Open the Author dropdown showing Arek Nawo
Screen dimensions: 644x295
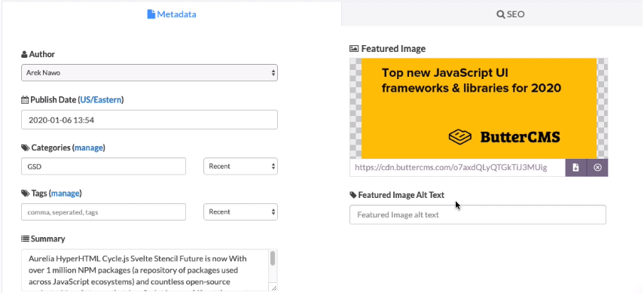click(x=149, y=73)
